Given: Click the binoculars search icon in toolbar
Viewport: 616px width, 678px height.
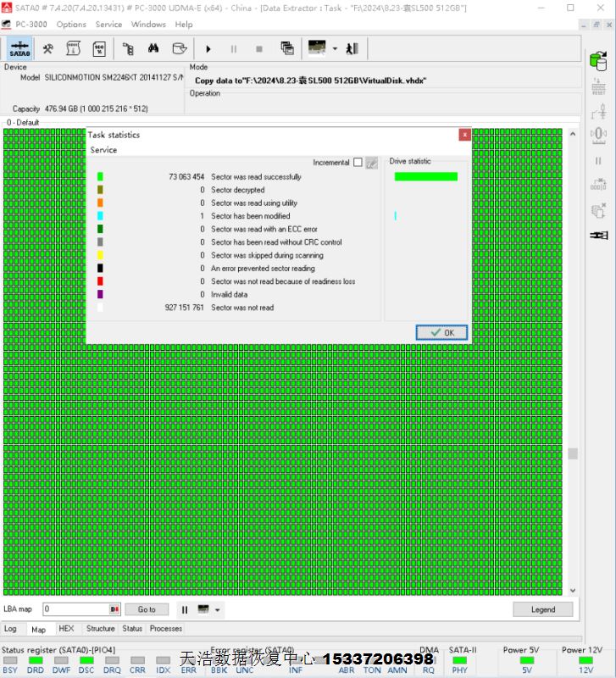Looking at the screenshot, I should [154, 48].
